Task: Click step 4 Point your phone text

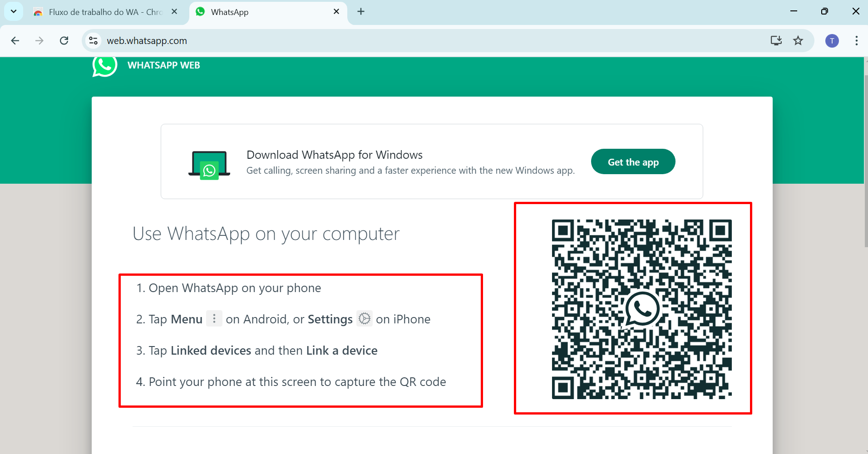Action: (291, 382)
